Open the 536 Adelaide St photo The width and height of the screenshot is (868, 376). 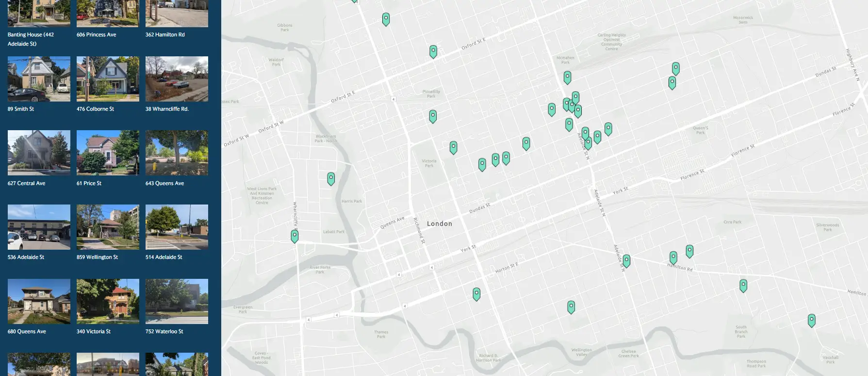[39, 227]
